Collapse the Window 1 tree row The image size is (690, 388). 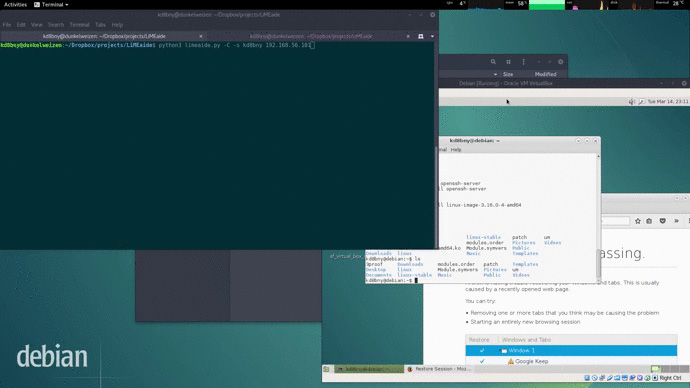pyautogui.click(x=501, y=351)
